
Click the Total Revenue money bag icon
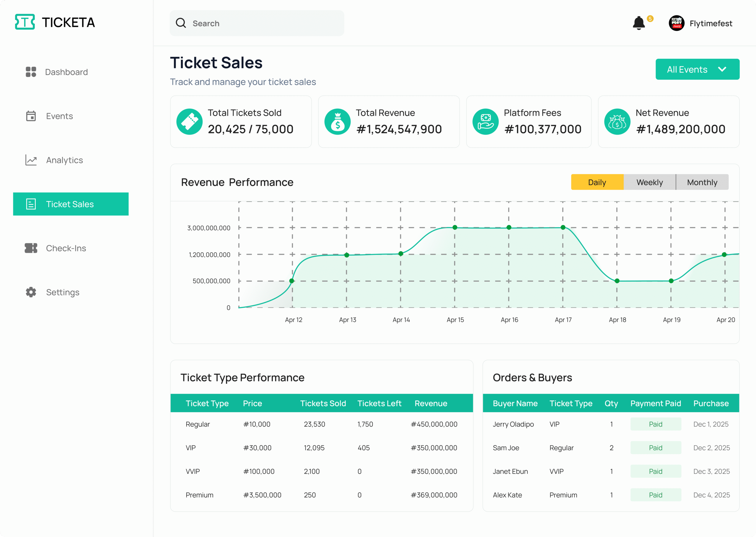[338, 122]
